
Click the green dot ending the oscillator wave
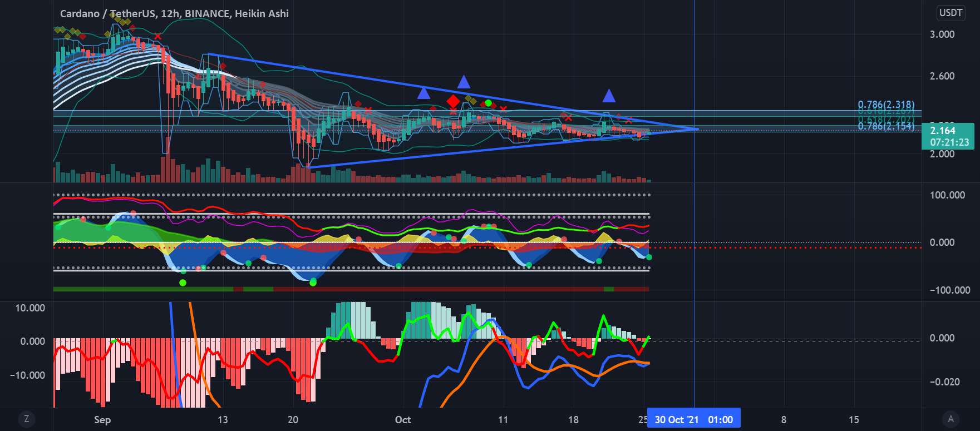pos(649,257)
